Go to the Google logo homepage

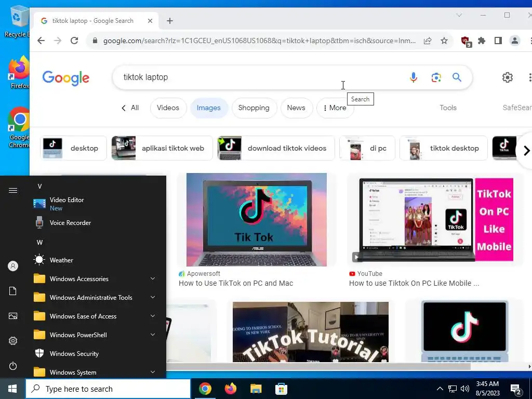tap(66, 78)
